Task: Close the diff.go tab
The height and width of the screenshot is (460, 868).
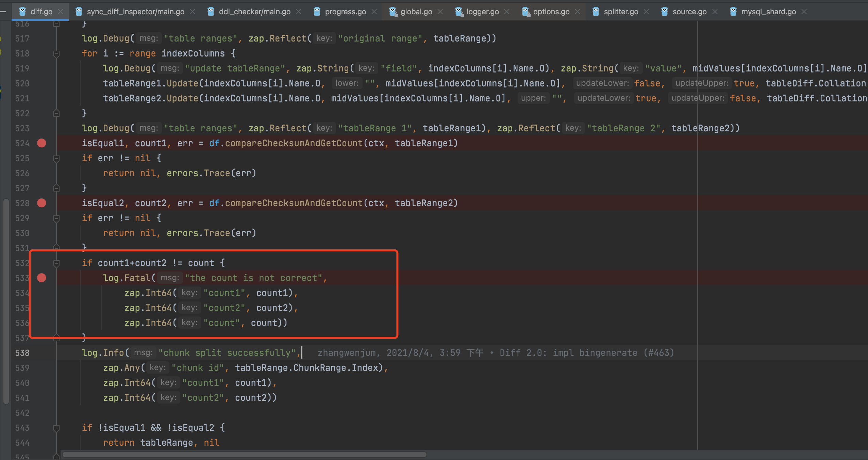Action: (61, 12)
